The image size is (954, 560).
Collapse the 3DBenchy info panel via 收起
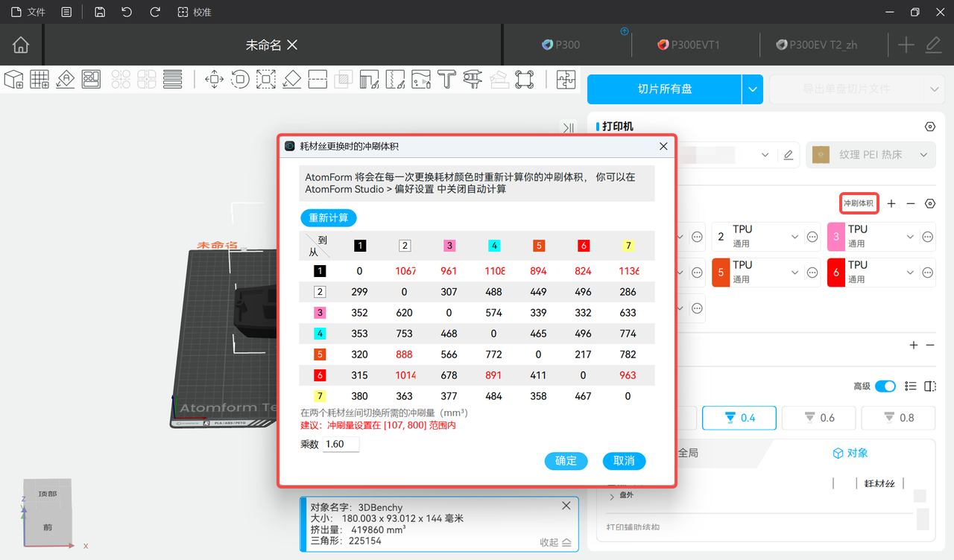[555, 542]
